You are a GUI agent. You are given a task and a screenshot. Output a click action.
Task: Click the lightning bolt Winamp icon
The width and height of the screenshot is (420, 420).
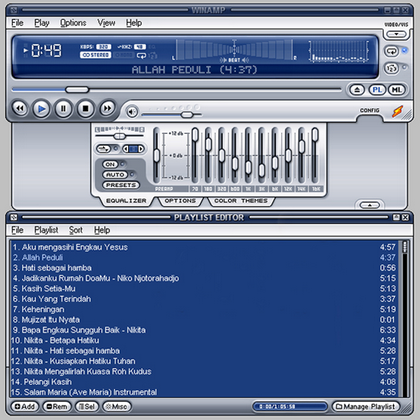tap(397, 111)
